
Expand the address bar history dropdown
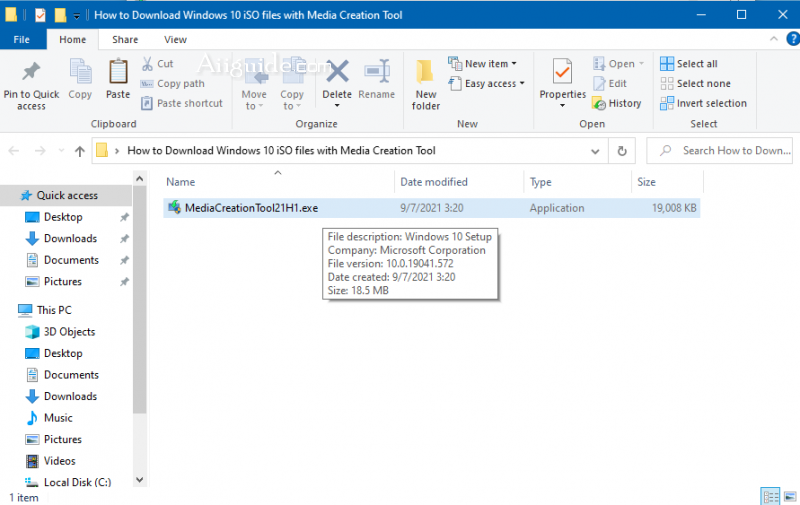pyautogui.click(x=595, y=151)
